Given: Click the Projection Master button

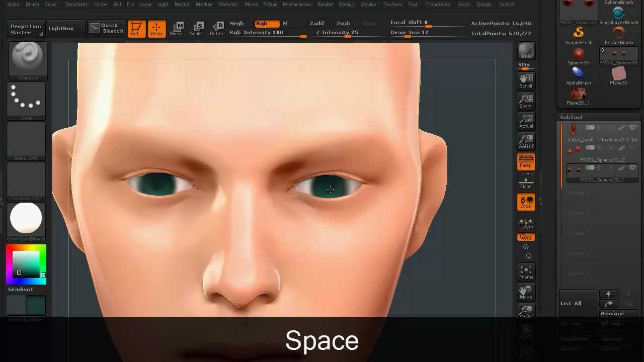Looking at the screenshot, I should click(x=26, y=29).
